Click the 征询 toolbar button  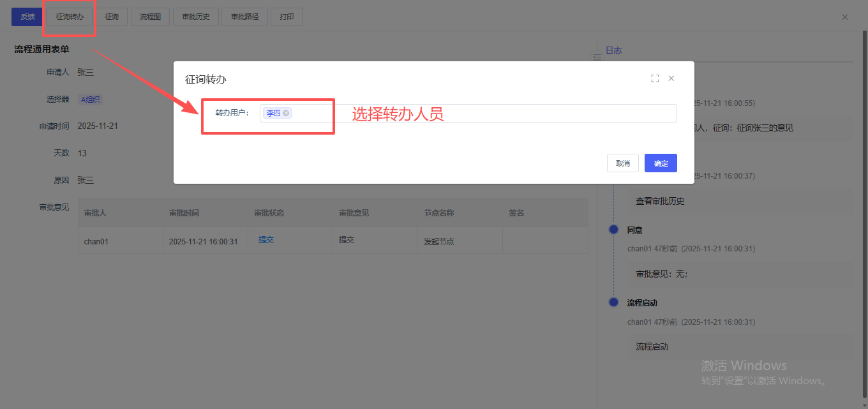tap(112, 17)
